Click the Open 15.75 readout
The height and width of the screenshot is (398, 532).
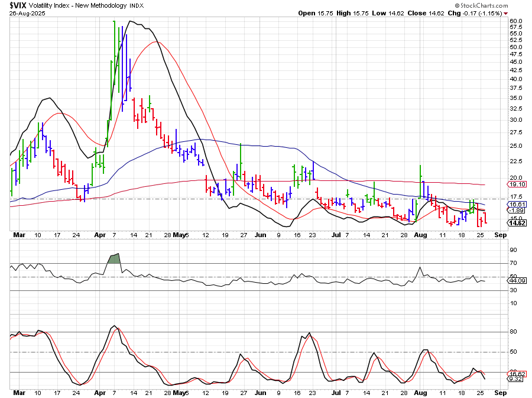(x=316, y=12)
